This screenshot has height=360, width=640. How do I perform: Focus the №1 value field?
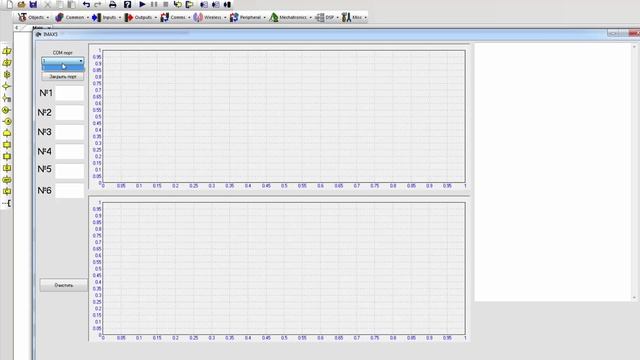[x=69, y=93]
